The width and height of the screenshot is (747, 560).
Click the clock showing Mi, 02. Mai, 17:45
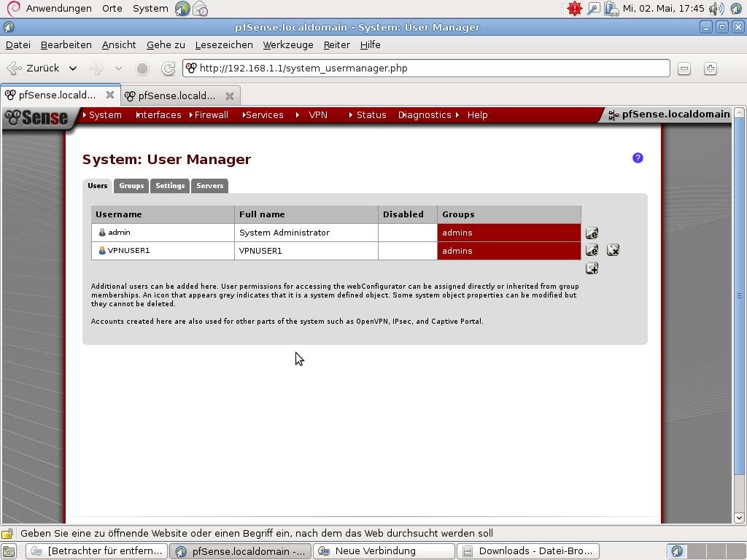663,9
